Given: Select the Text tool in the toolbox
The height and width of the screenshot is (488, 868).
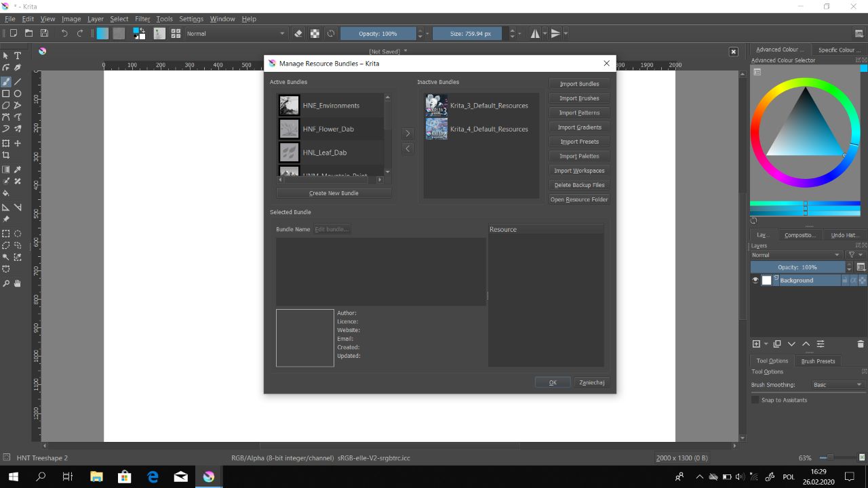Looking at the screenshot, I should (18, 56).
